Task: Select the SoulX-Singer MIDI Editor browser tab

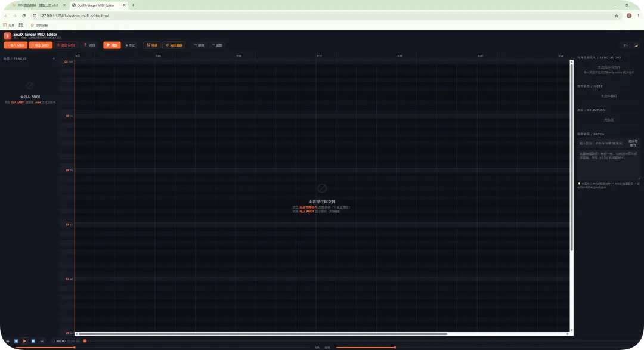Action: [96, 5]
